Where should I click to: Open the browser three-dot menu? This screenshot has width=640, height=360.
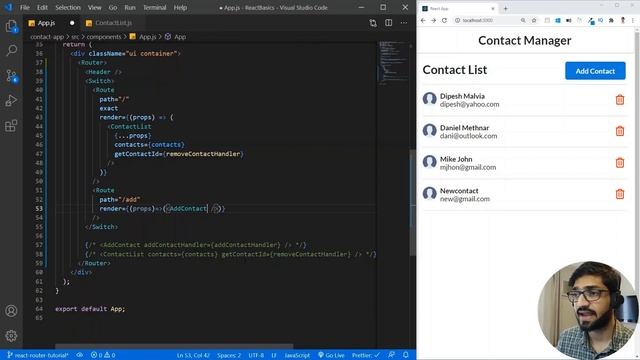point(633,20)
